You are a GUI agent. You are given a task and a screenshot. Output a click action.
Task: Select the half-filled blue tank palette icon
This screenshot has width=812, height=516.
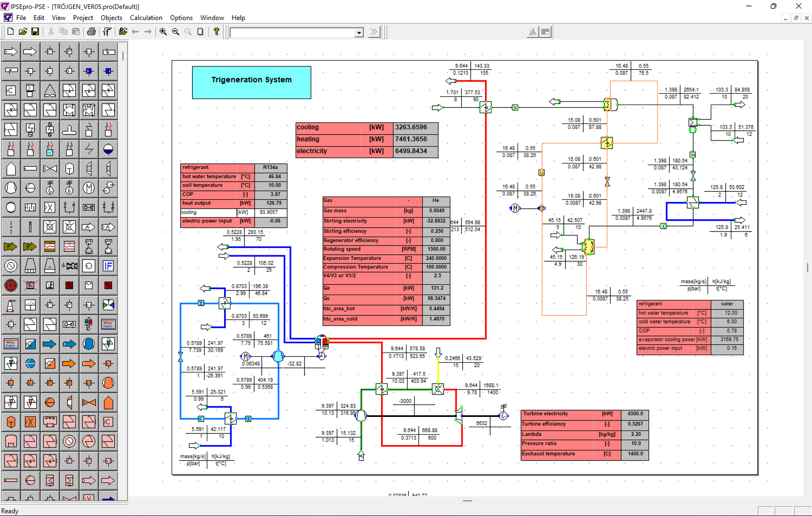(108, 149)
